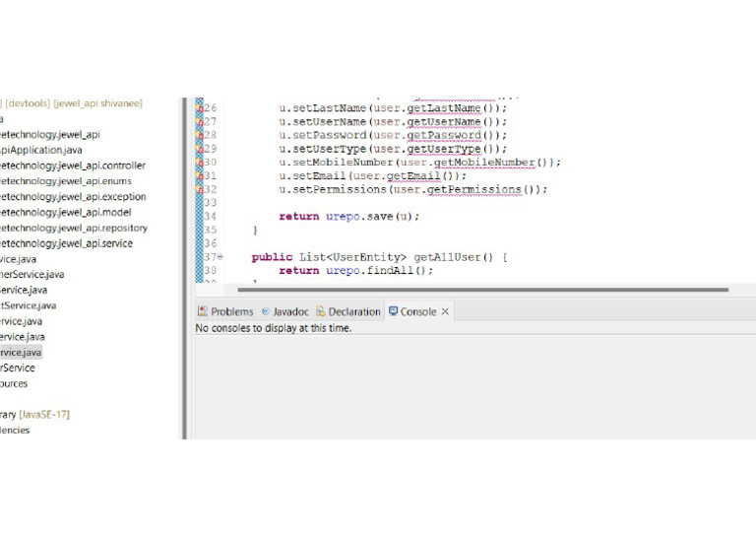Click the error marker on line 28
Screen dimensions: 756x535
tap(200, 135)
